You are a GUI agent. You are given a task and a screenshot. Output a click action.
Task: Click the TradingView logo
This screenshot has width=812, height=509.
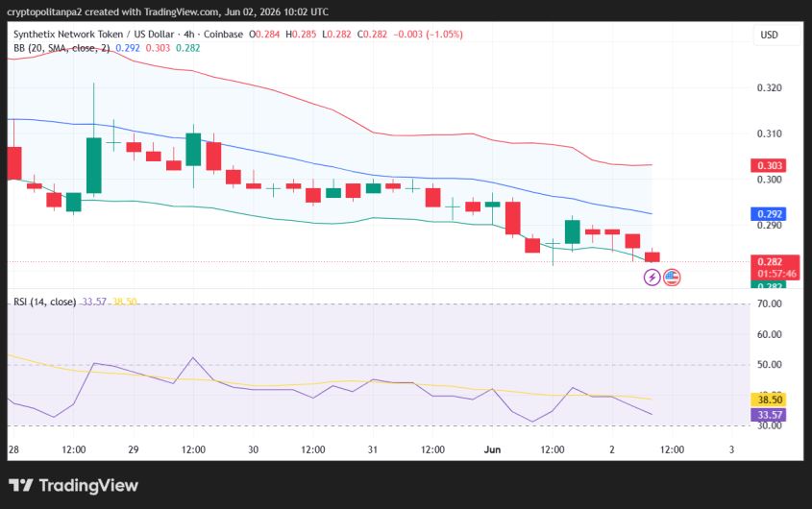(x=73, y=485)
